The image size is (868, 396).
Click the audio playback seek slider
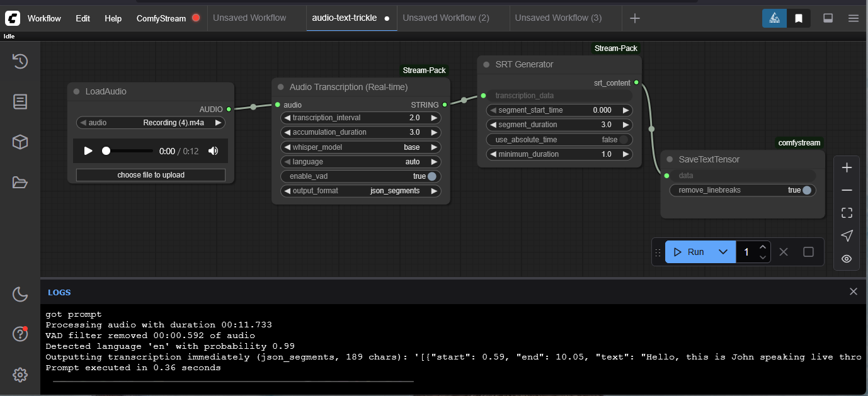(x=129, y=151)
